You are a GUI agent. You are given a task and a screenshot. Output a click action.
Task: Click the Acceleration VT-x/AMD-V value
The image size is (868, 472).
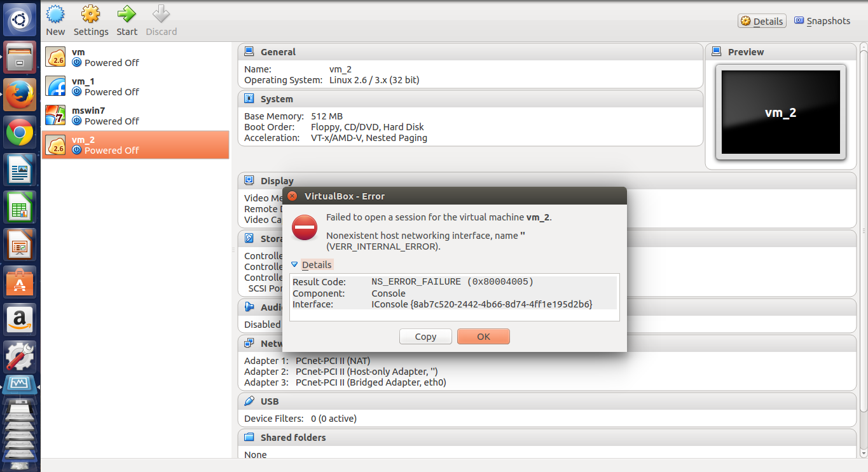(369, 138)
